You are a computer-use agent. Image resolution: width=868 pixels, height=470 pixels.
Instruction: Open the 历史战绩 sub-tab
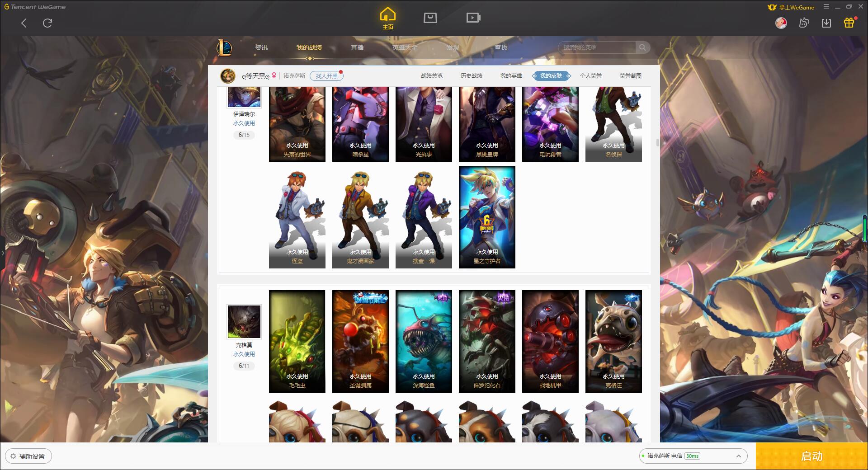coord(472,76)
